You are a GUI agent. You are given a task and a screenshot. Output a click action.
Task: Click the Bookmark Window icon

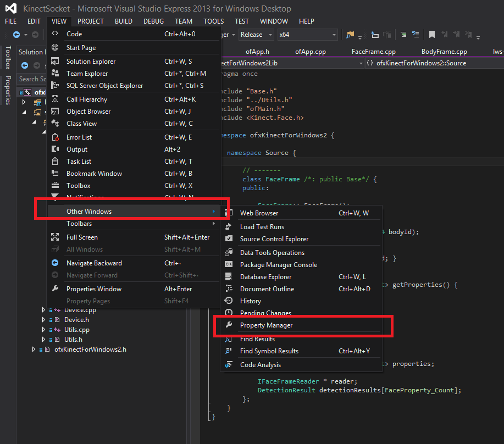(55, 173)
